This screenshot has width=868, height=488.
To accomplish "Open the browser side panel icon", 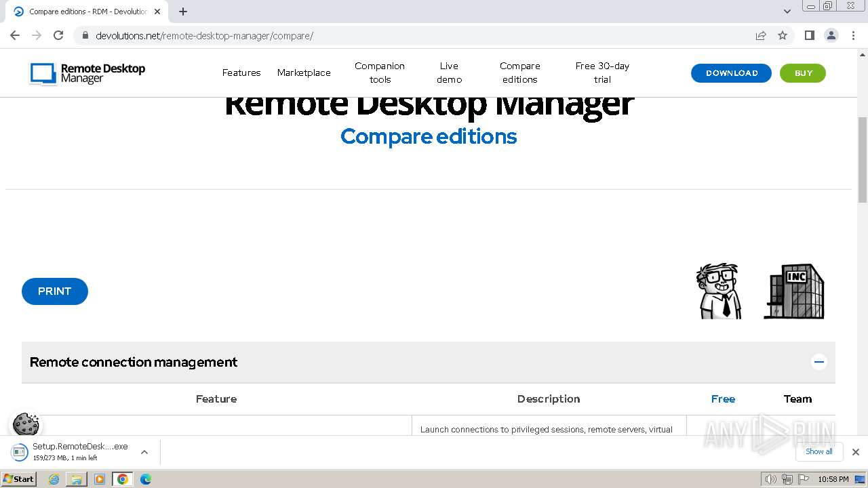I will [809, 35].
